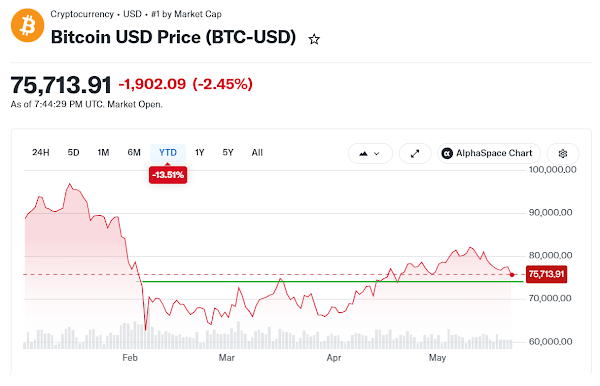Show All time price history
The height and width of the screenshot is (386, 600).
(257, 153)
